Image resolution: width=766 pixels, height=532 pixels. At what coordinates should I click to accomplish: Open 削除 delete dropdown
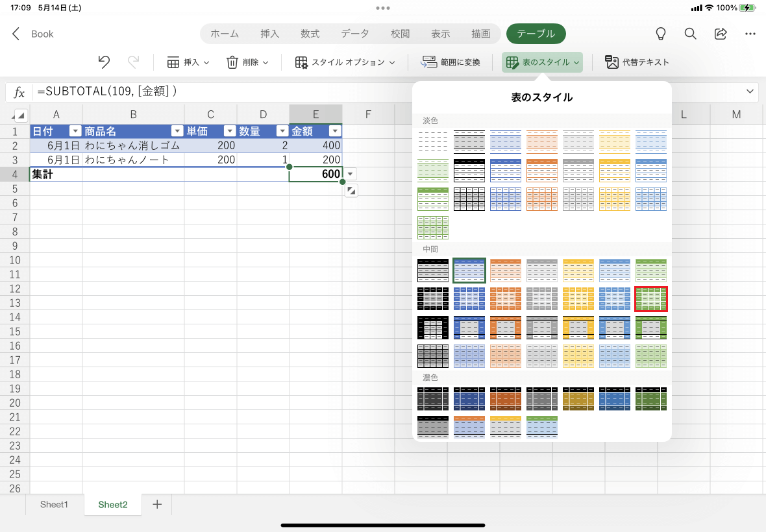click(x=247, y=62)
